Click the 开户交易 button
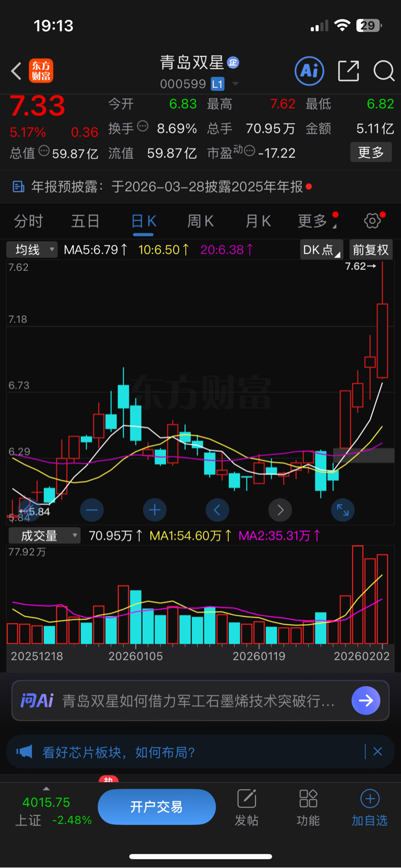Screen dimensions: 401x868 [157, 807]
